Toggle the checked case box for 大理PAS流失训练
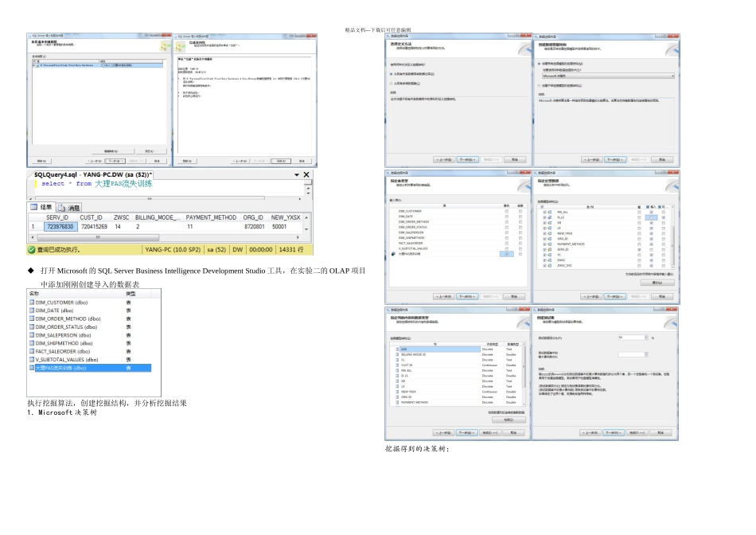This screenshot has height=535, width=756. [x=506, y=254]
